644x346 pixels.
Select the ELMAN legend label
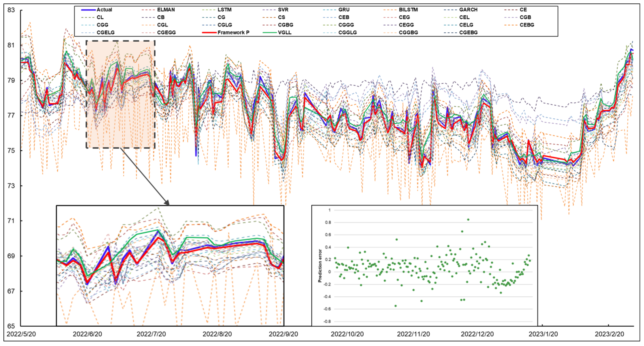pyautogui.click(x=166, y=10)
